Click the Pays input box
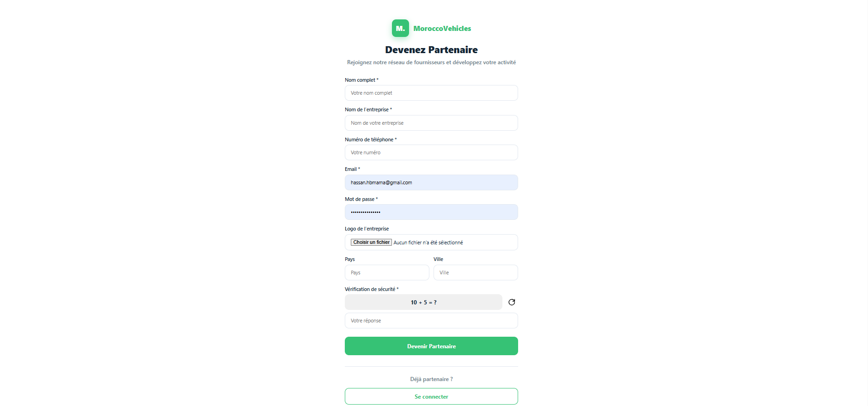Image resolution: width=868 pixels, height=406 pixels. [387, 273]
